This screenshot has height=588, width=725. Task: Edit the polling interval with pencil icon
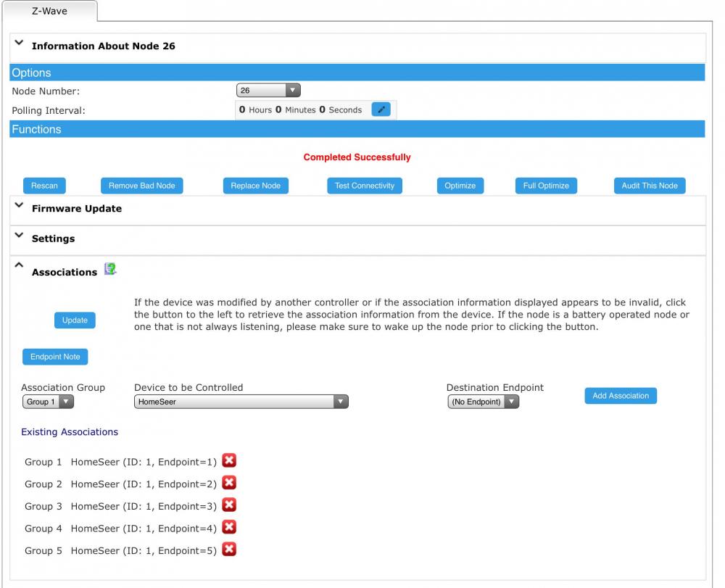pyautogui.click(x=381, y=109)
